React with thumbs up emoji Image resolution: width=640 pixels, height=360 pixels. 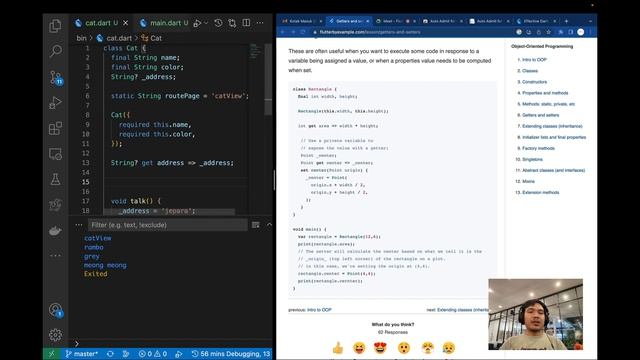click(338, 348)
